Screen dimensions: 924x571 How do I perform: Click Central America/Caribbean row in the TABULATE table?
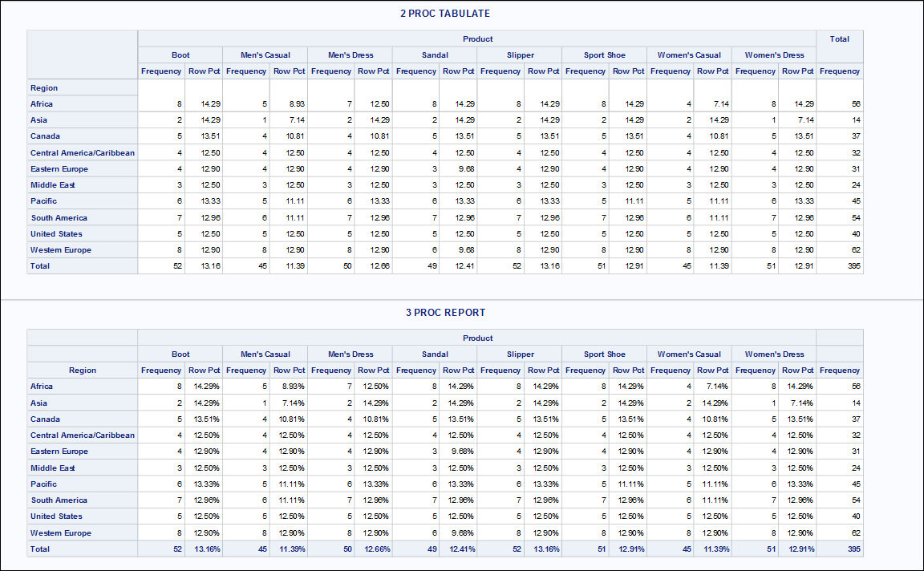point(83,153)
